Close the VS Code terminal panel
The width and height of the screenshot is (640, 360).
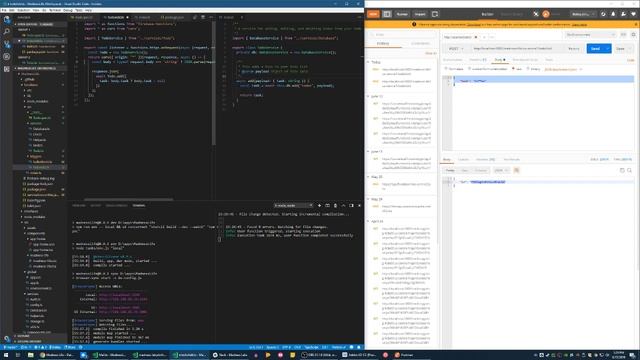(359, 205)
